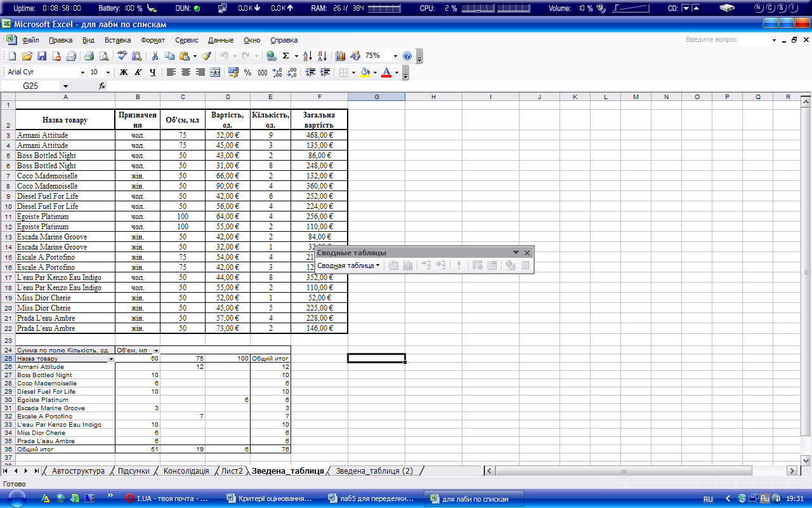Cut selection with the scissors icon
Screen dimensions: 812x508
pos(155,56)
